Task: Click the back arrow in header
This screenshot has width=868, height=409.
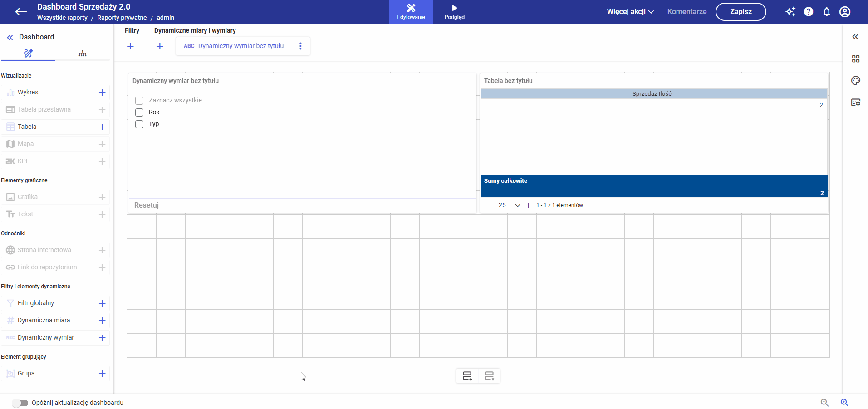Action: click(x=21, y=12)
